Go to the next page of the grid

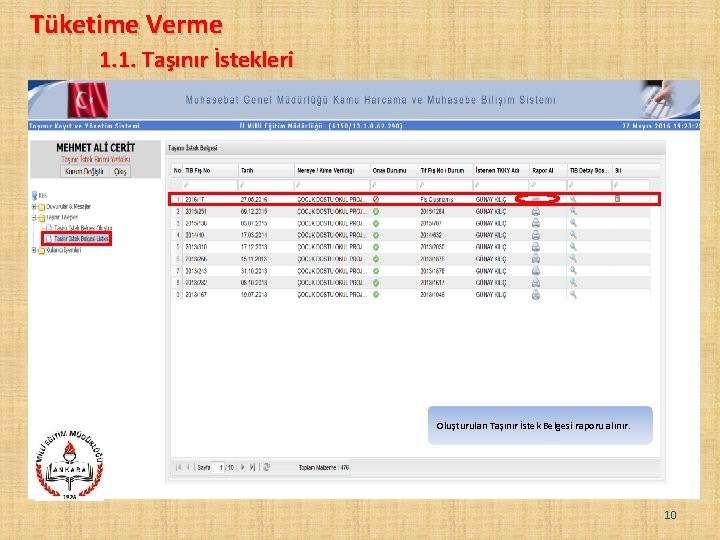tap(242, 467)
